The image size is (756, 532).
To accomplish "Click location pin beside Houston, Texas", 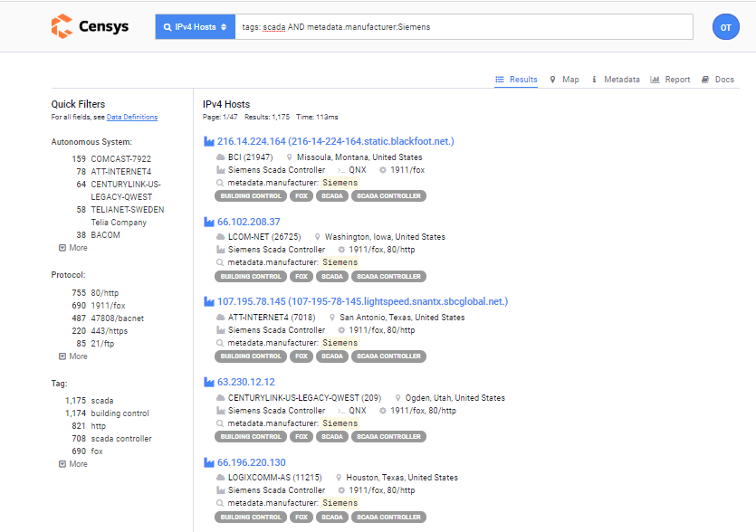I will 339,478.
